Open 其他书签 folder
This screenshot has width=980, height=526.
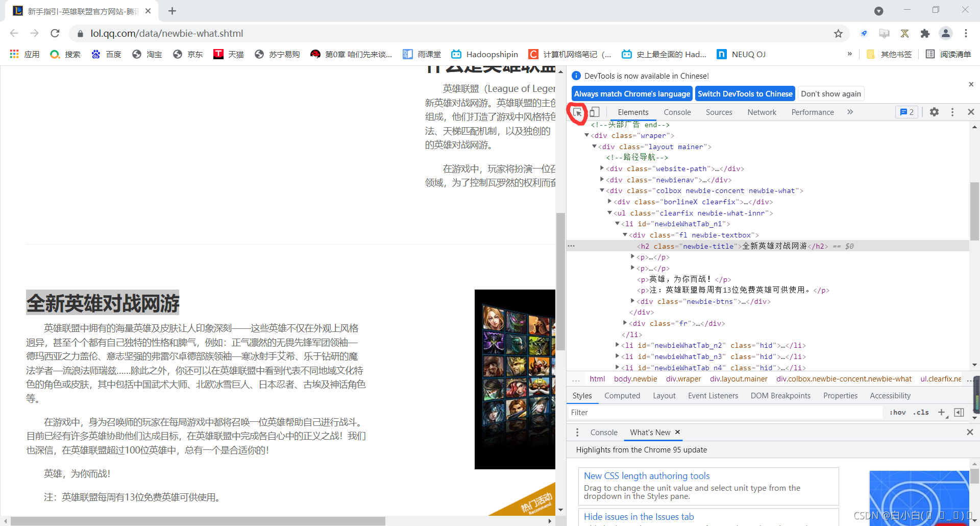(889, 54)
